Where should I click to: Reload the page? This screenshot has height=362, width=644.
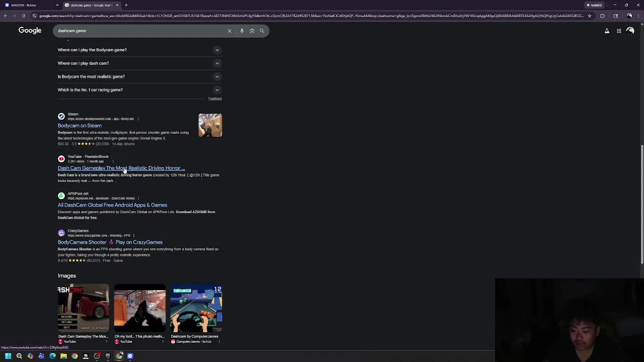[23, 16]
